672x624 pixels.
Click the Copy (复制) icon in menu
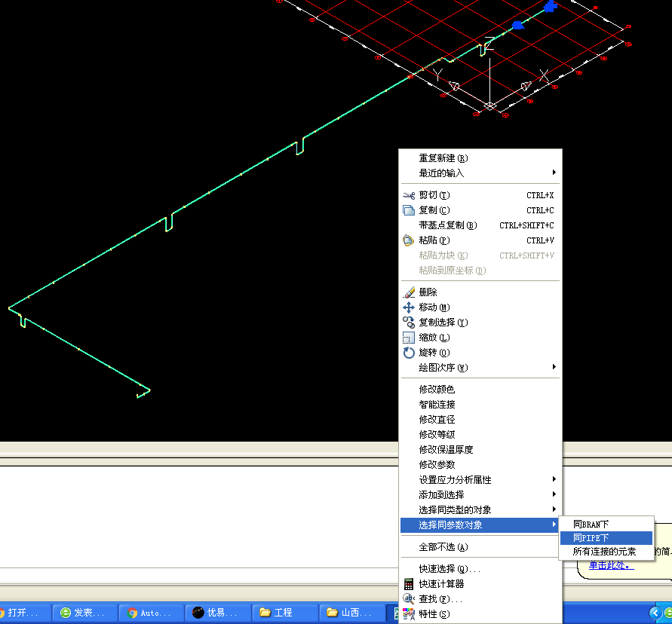(409, 210)
